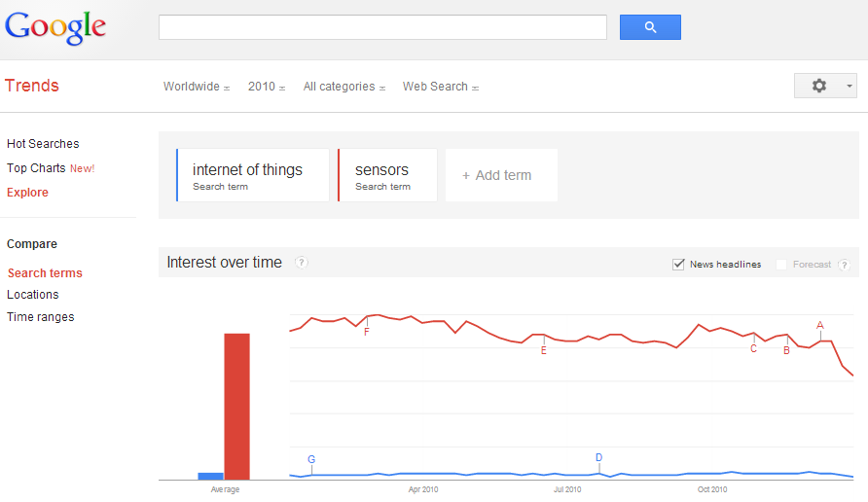This screenshot has height=502, width=868.
Task: Click the Forecast help question mark
Action: coord(844,265)
